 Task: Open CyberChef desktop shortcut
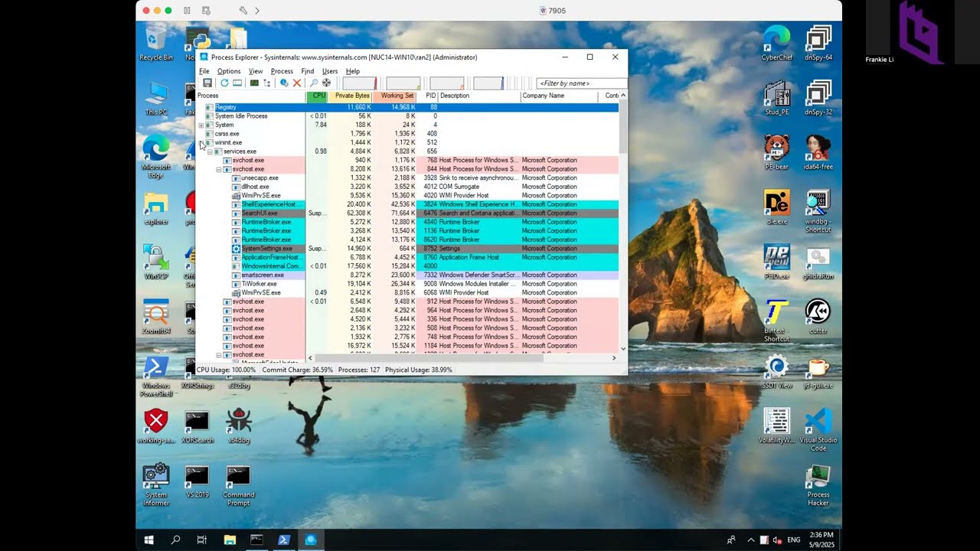pos(776,43)
